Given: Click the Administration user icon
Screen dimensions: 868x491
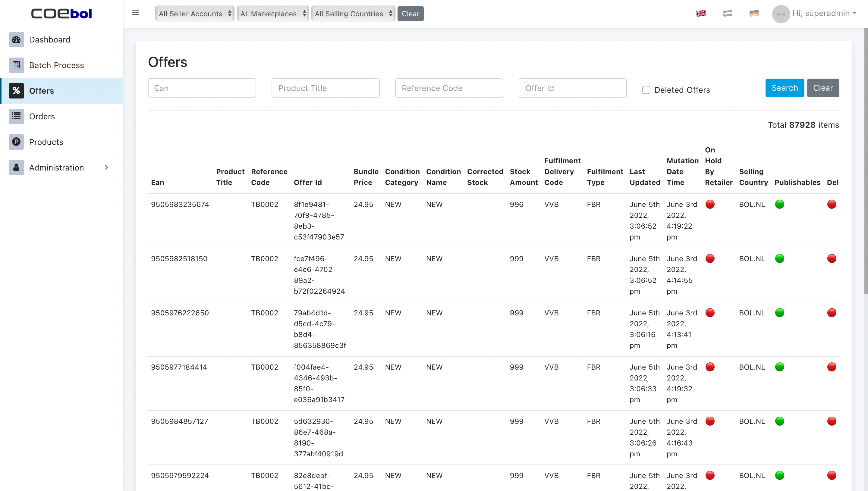Looking at the screenshot, I should click(16, 167).
